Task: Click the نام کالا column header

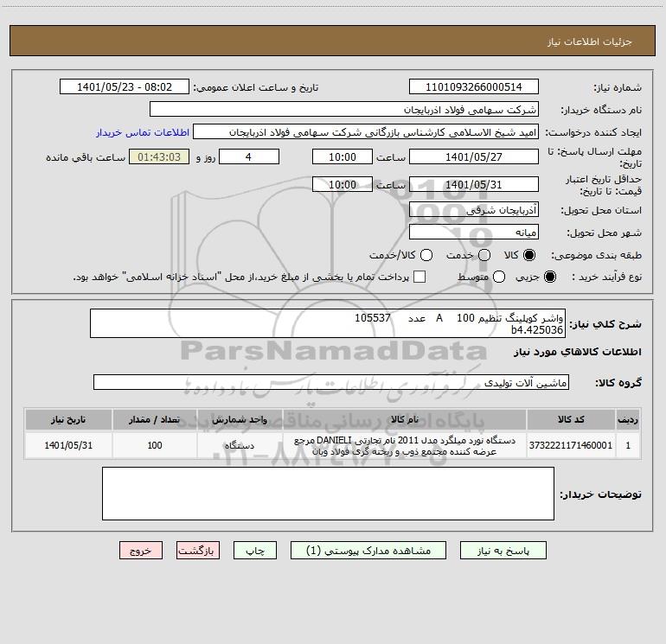Action: pyautogui.click(x=405, y=419)
